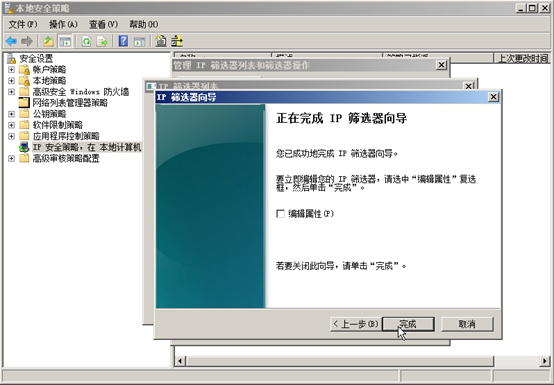
Task: Toggle the Show/Hide action pane icon
Action: (140, 41)
